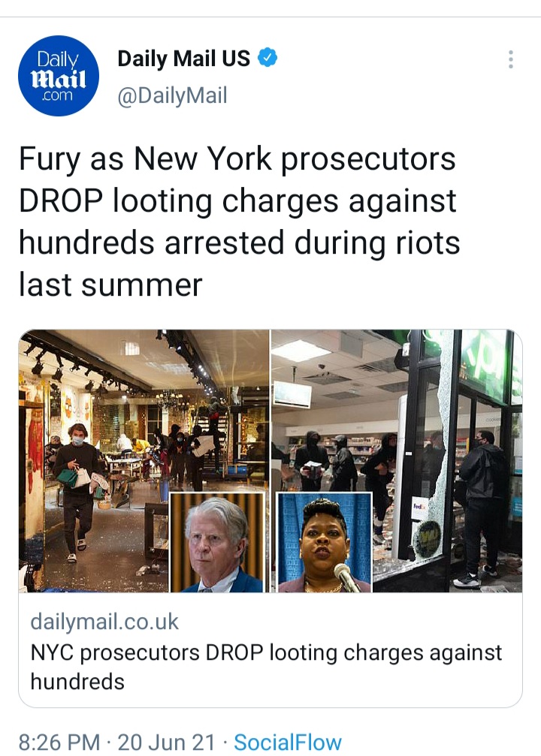Click the gray-haired man inset photo
Viewport: 541px width, 756px height.
[x=216, y=542]
